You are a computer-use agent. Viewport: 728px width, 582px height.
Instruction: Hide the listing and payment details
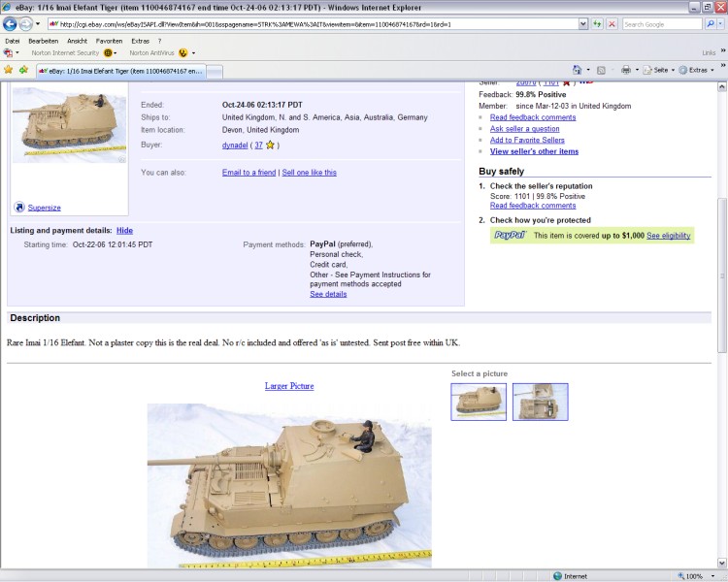point(124,230)
